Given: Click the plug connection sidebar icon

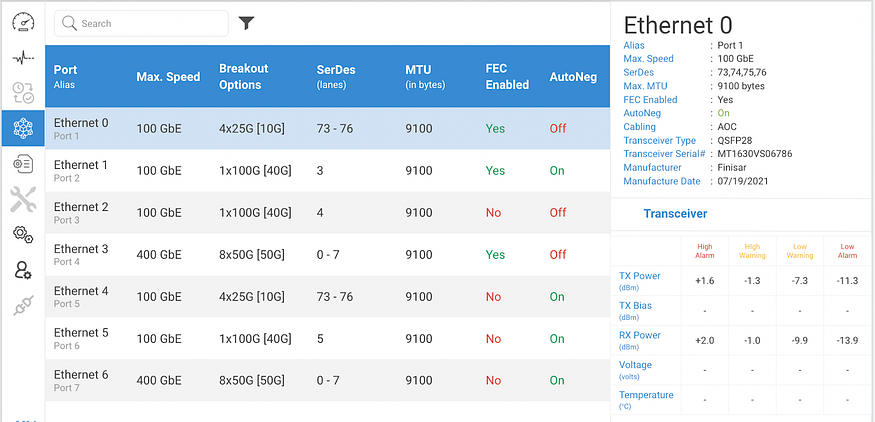Looking at the screenshot, I should 23,306.
